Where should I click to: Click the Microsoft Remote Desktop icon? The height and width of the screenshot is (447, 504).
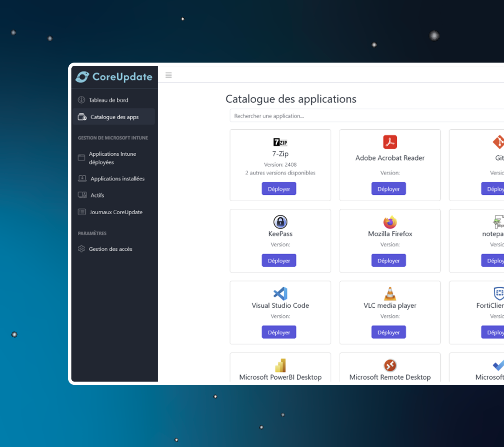pos(390,365)
